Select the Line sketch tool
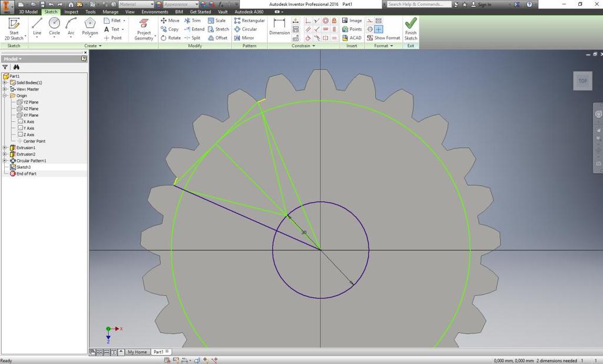 coord(37,27)
